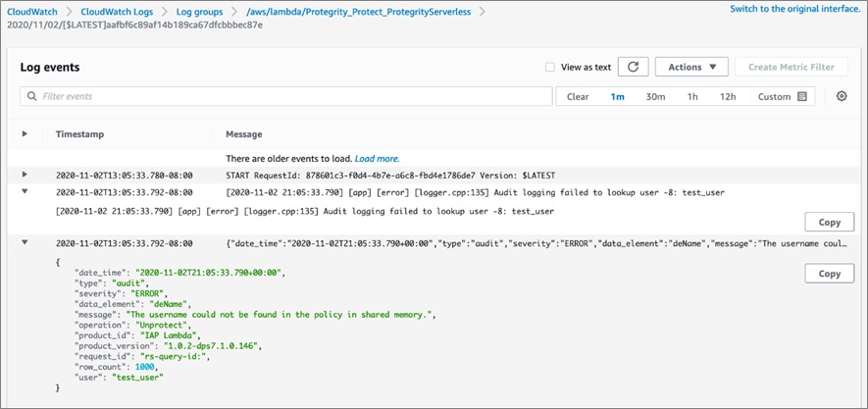Collapse the Audit logging failed log row

pos(25,192)
